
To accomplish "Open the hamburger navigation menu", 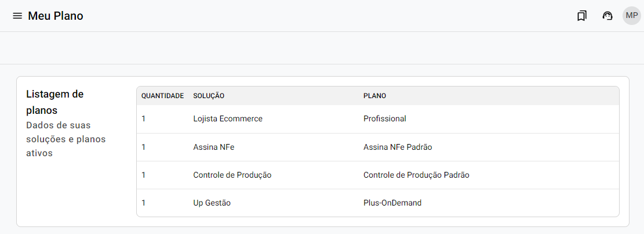I will pyautogui.click(x=17, y=16).
